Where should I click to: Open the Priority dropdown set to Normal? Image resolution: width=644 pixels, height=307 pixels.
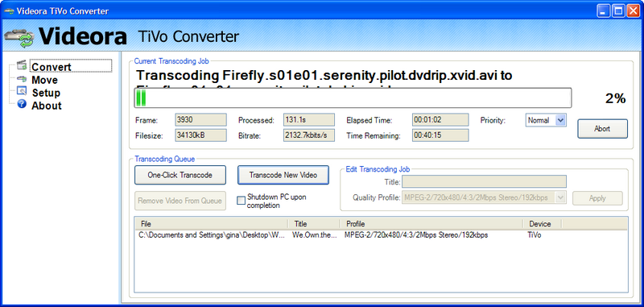pyautogui.click(x=546, y=120)
